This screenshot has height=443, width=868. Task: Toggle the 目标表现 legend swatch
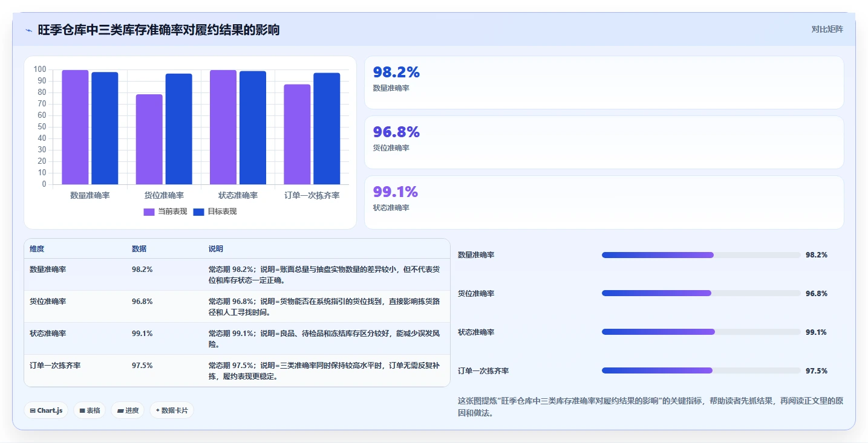tap(198, 212)
